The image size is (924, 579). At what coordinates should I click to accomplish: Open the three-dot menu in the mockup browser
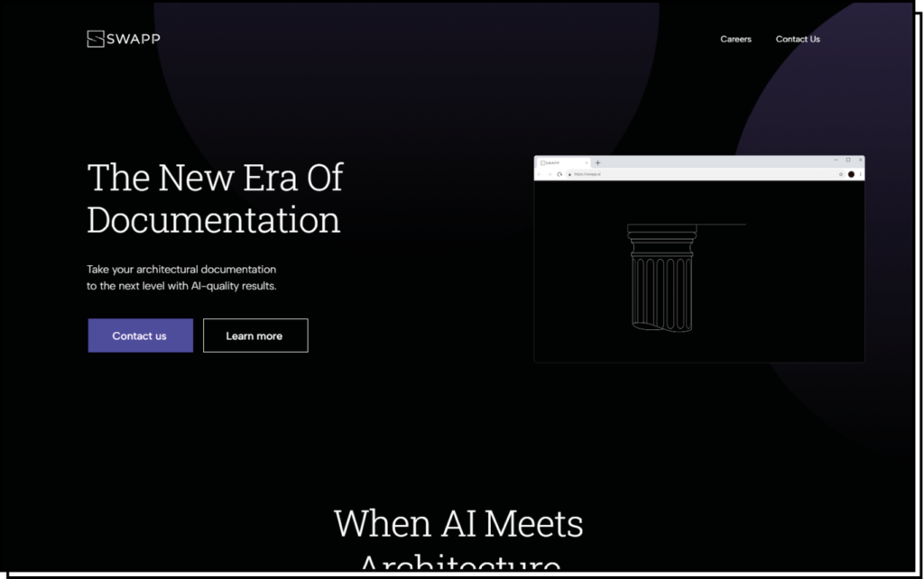pos(860,174)
